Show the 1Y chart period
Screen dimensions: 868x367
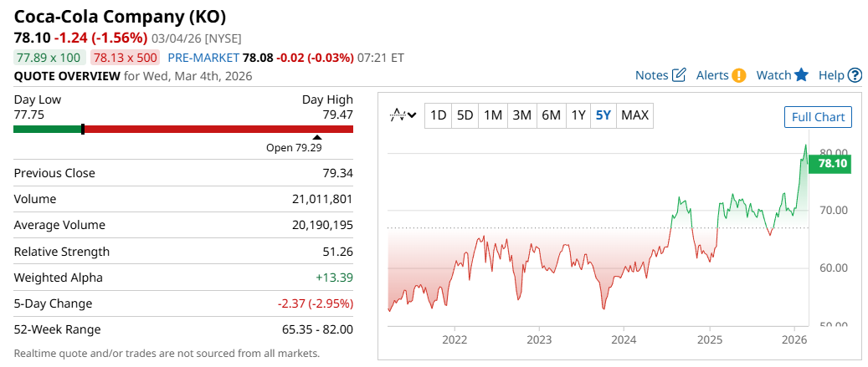pos(578,115)
